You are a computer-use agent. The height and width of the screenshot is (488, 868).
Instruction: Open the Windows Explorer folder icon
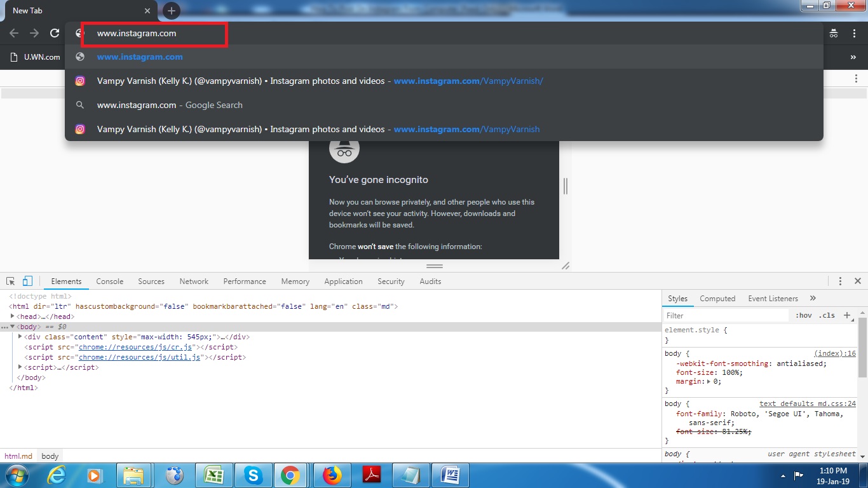(x=133, y=475)
